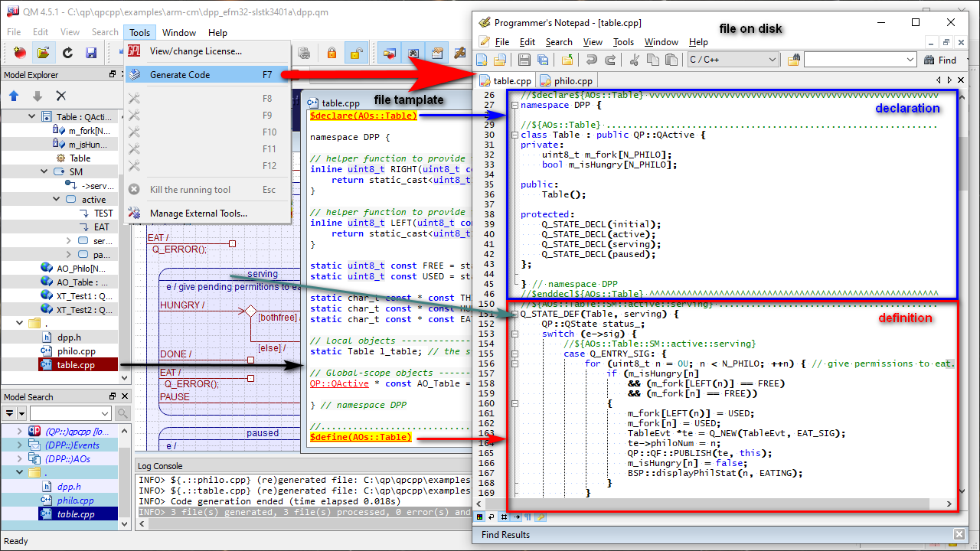Select Generate Code from the Tools menu
This screenshot has height=551, width=980.
[180, 75]
